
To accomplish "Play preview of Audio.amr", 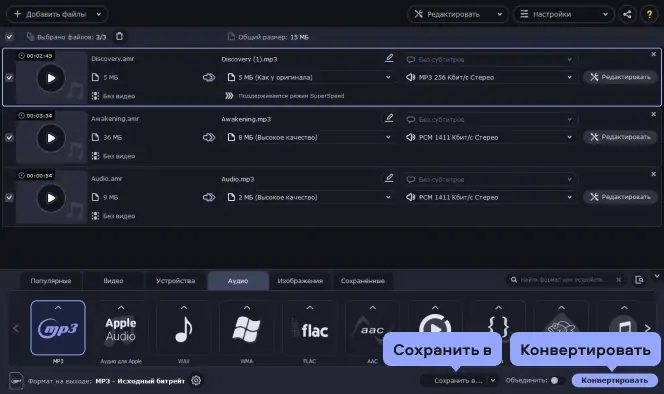I will coord(51,198).
